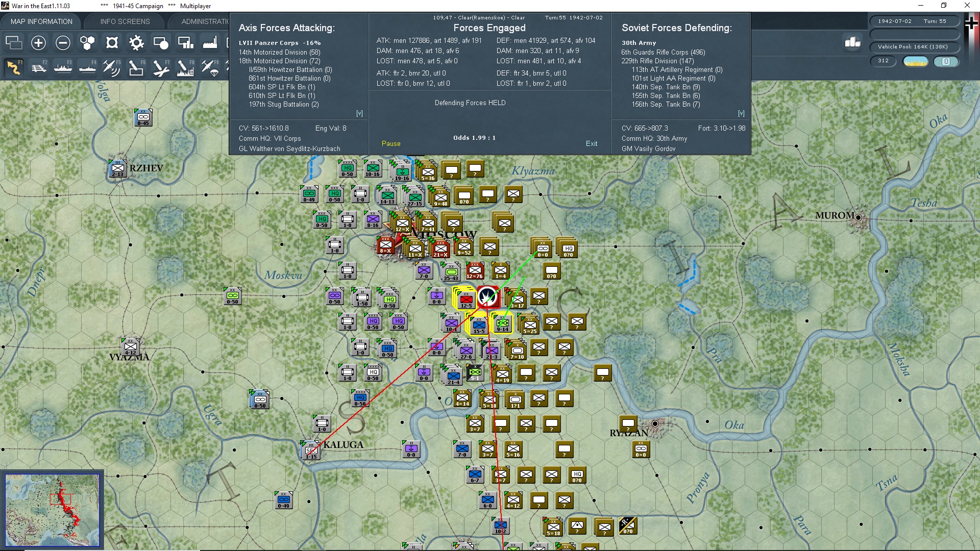Viewport: 980px width, 551px height.
Task: Expand the Axis attacker unit list [v]
Action: point(359,113)
